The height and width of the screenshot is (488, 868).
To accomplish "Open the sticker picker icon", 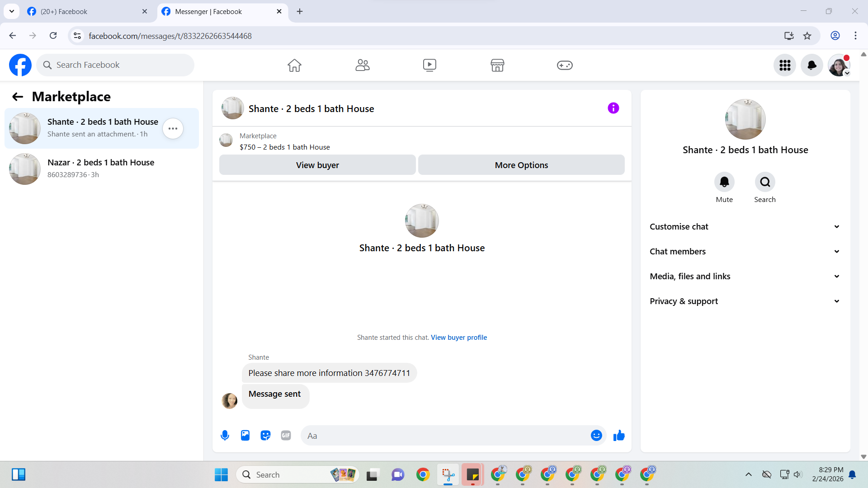I will 265,436.
